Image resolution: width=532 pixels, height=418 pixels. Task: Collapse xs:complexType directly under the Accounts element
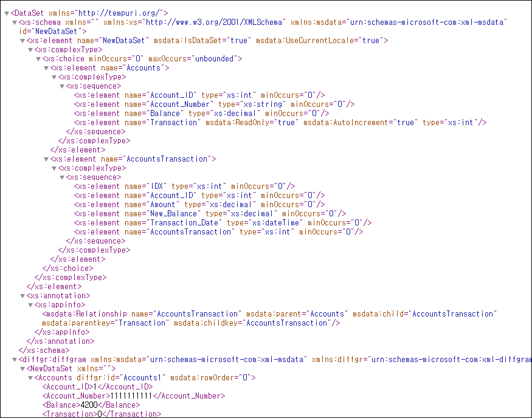click(54, 77)
